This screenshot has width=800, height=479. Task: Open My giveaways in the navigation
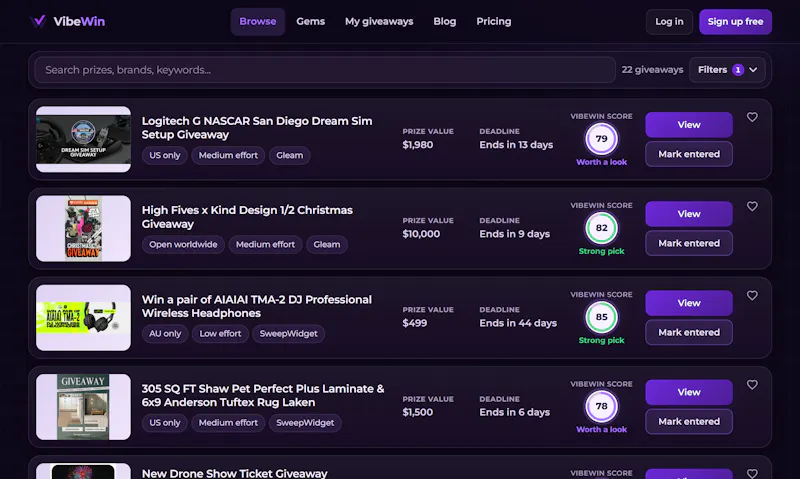(x=379, y=21)
